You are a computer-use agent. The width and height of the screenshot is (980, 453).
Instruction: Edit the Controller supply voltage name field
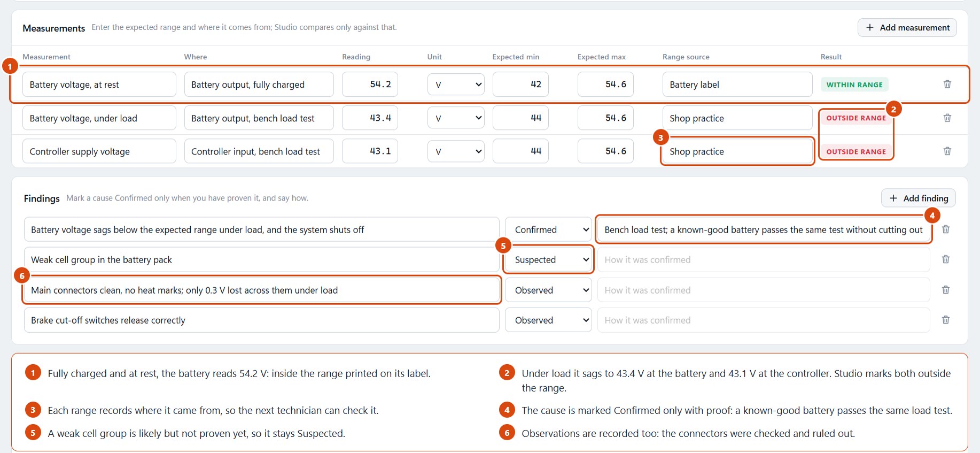(99, 151)
